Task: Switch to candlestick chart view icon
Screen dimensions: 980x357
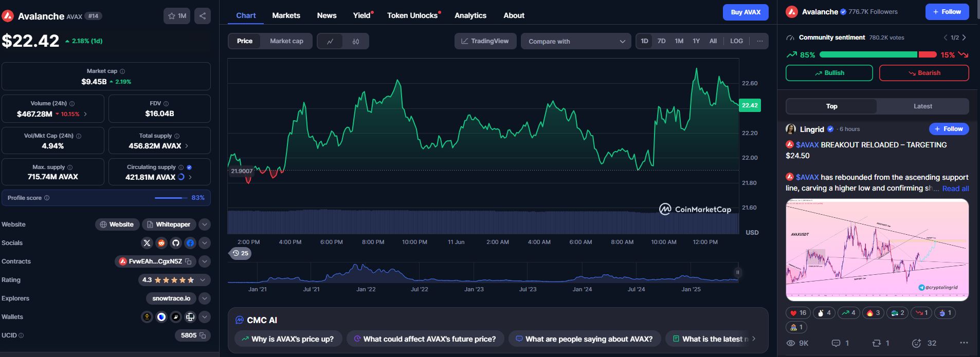Action: pos(356,41)
